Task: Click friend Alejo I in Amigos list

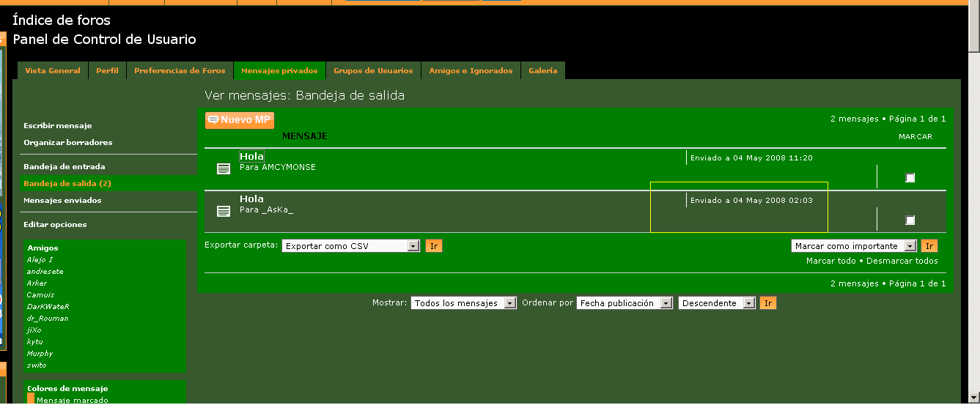Action: (x=40, y=260)
